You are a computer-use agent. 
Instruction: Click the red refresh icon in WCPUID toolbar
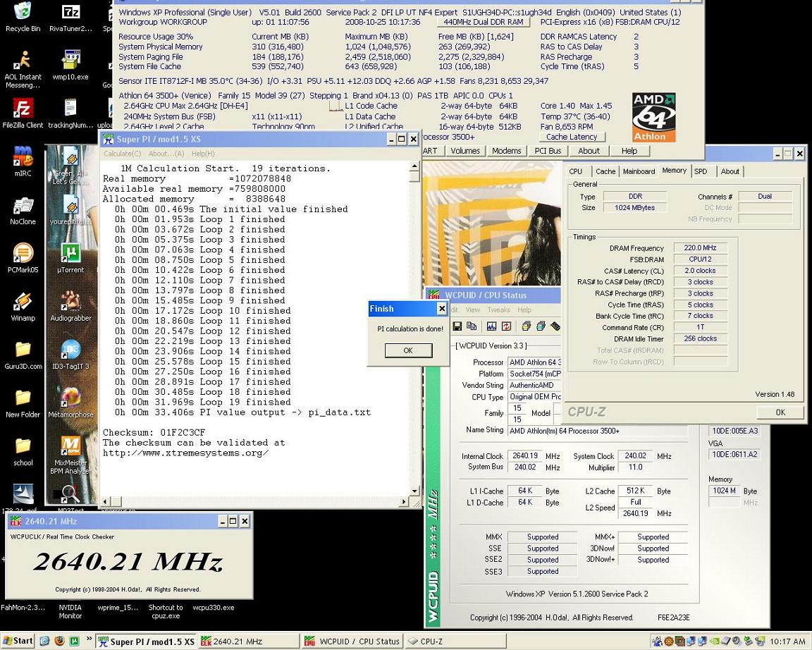506,326
